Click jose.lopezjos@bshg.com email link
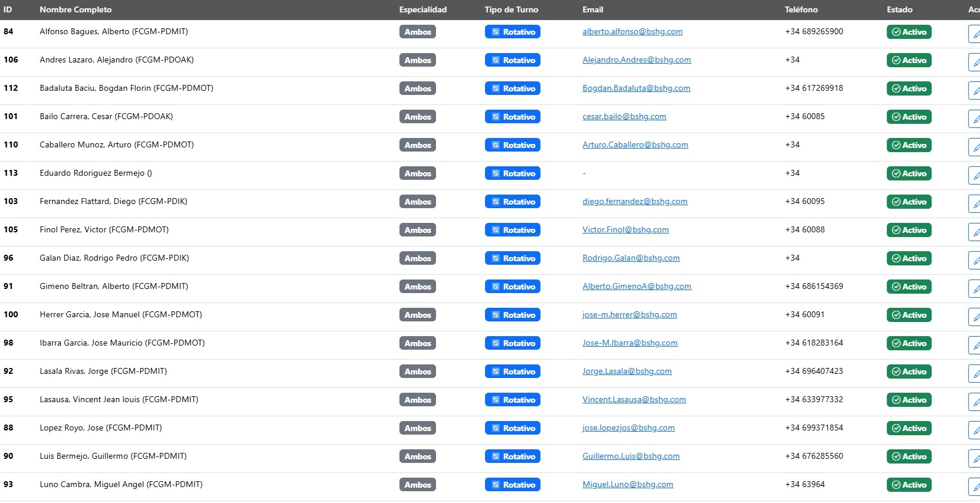Viewport: 980px width, 503px height. click(x=628, y=428)
